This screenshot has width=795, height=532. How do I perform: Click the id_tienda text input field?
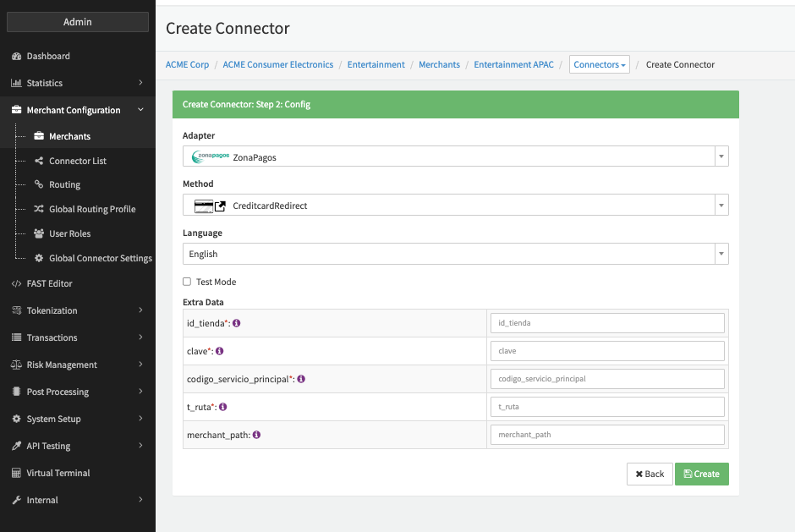(607, 323)
